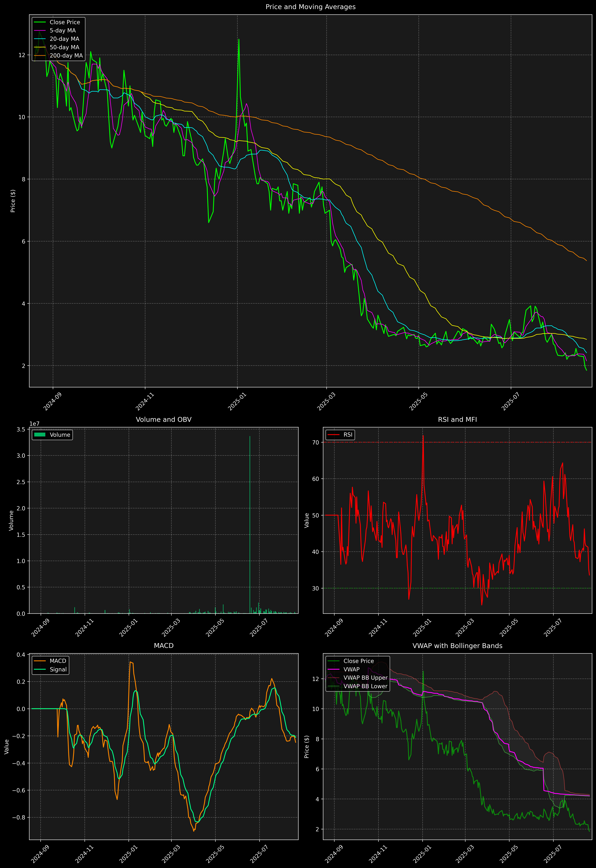Click the VWAP legend entry
This screenshot has height=868, width=596.
point(351,669)
